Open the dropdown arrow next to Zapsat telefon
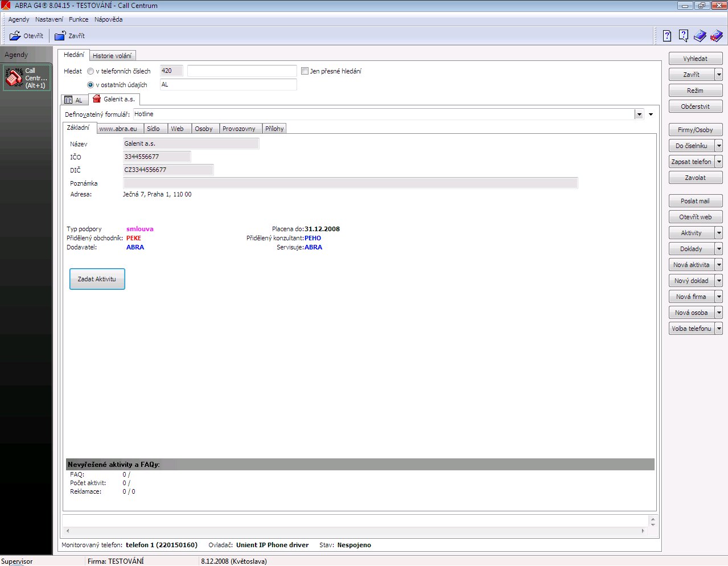The image size is (728, 566). click(x=719, y=162)
